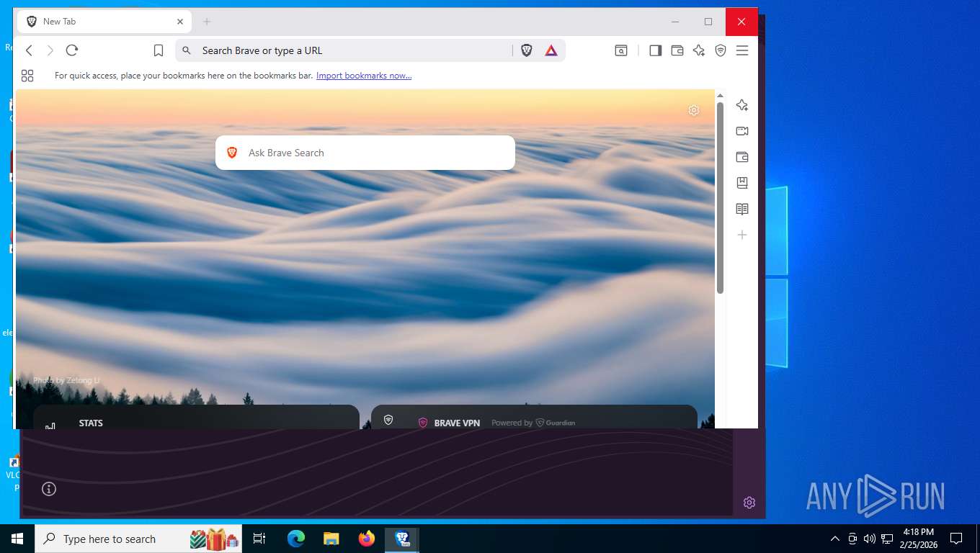The height and width of the screenshot is (553, 980).
Task: Go back with the back arrow
Action: click(29, 50)
